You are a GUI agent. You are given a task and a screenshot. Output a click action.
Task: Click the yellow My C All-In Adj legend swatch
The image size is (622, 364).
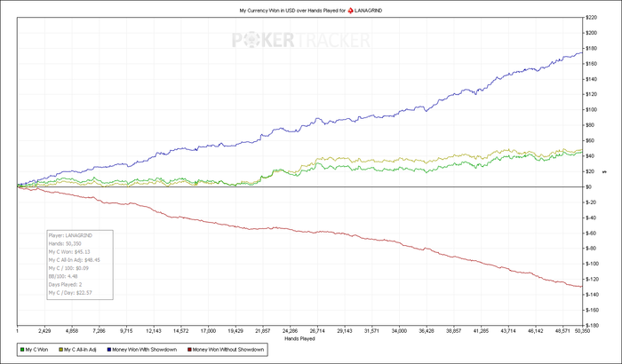pos(60,350)
